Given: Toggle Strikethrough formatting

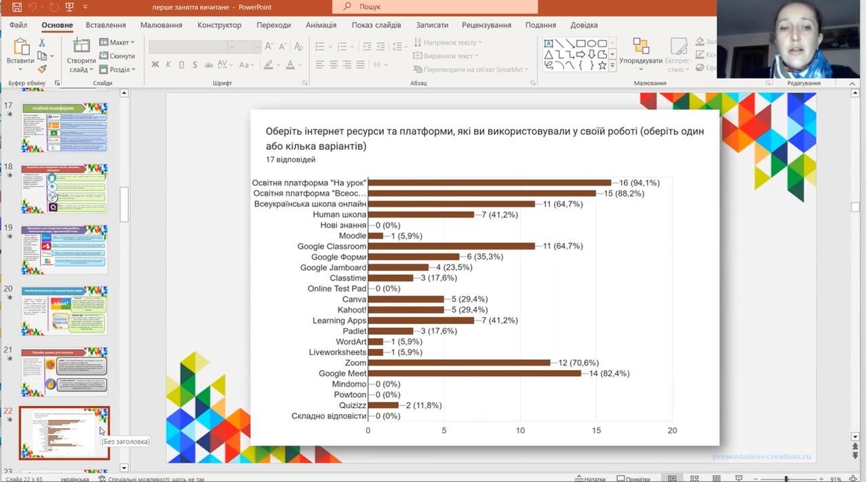Looking at the screenshot, I should pos(208,65).
